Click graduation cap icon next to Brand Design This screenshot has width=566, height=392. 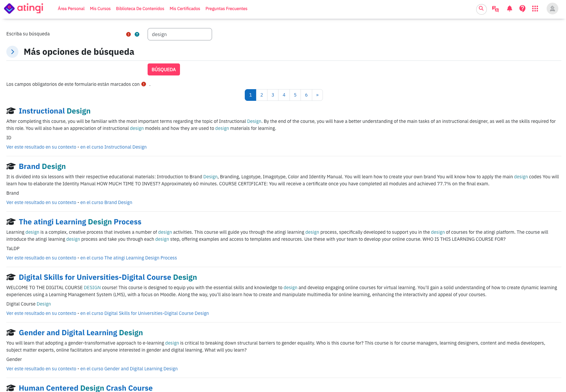(11, 166)
